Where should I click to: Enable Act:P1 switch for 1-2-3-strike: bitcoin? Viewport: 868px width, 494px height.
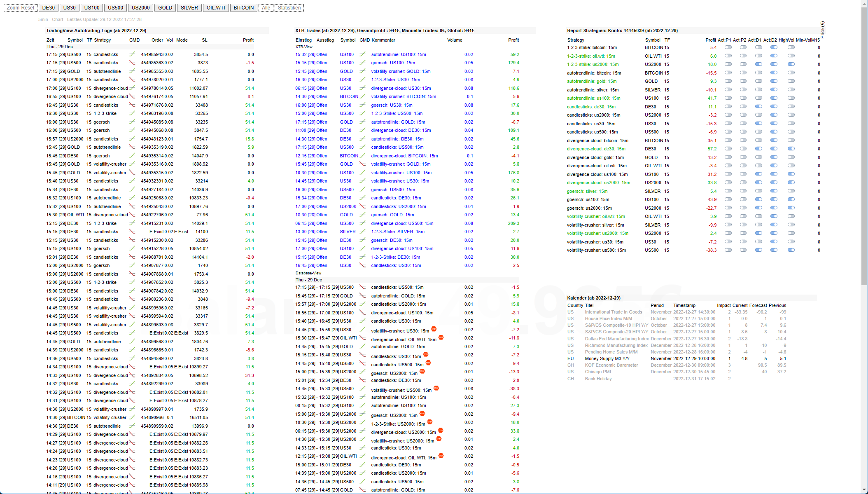click(728, 47)
